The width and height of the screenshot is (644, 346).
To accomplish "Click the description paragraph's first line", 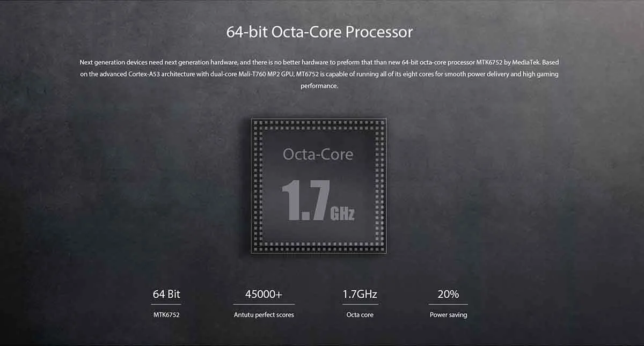I will [319, 62].
